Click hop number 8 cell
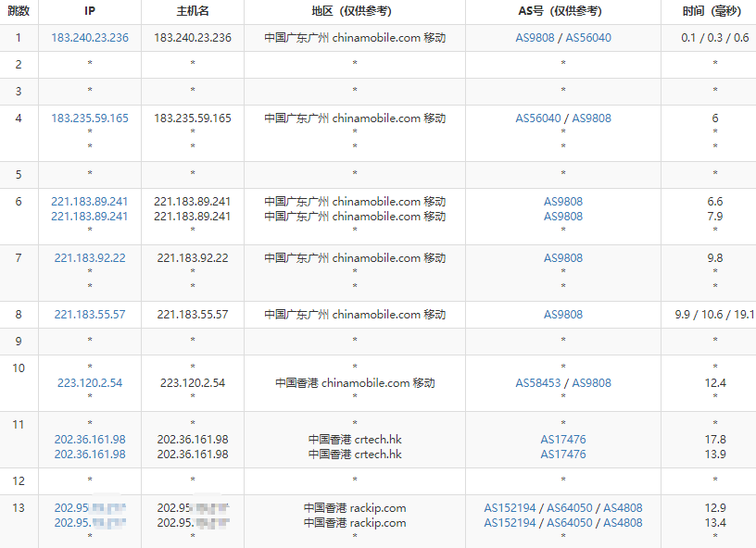 (19, 314)
